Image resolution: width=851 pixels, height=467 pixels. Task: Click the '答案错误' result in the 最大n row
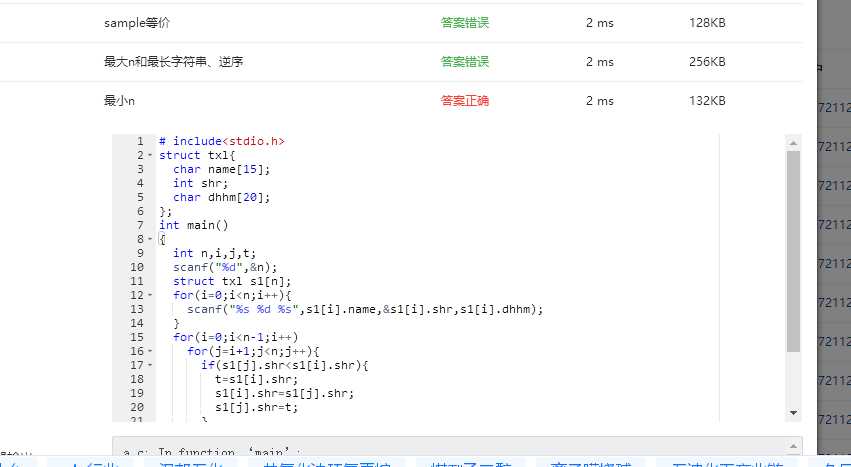[x=465, y=62]
